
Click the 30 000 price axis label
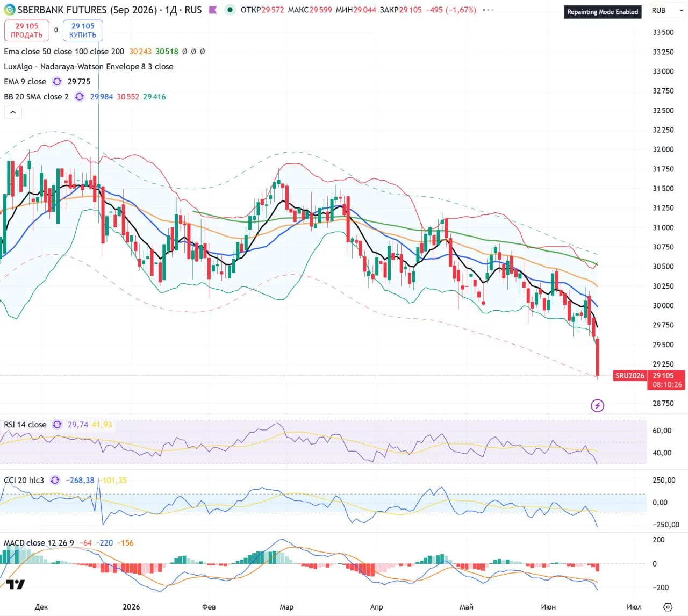point(663,306)
